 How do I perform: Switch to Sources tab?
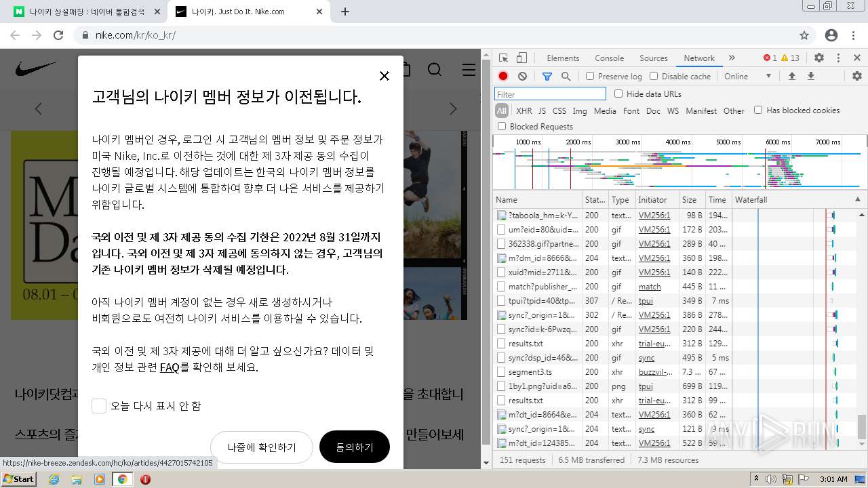coord(654,58)
